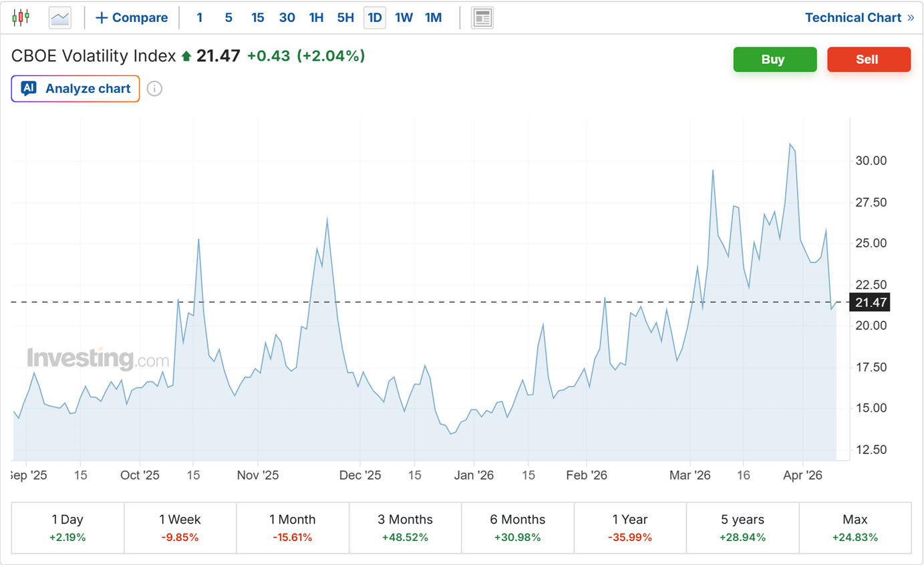Choose the 1M interval
Screen dimensions: 924x565
[x=434, y=18]
